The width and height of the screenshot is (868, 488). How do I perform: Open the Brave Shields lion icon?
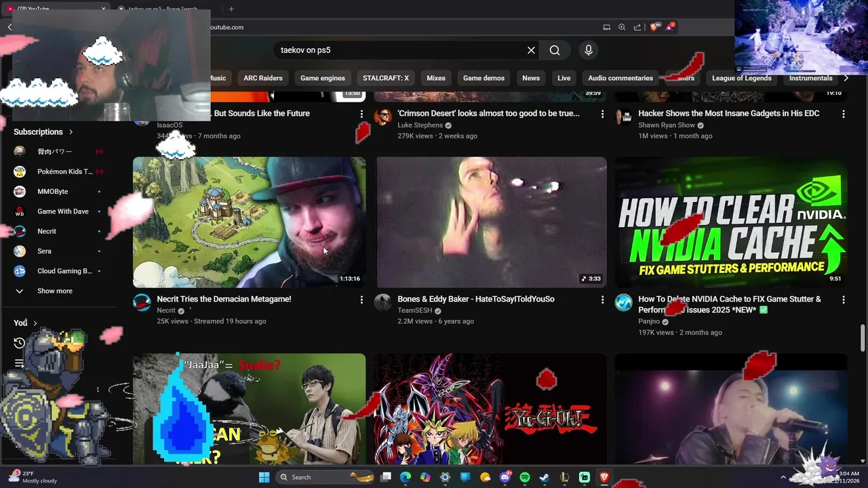coord(654,27)
